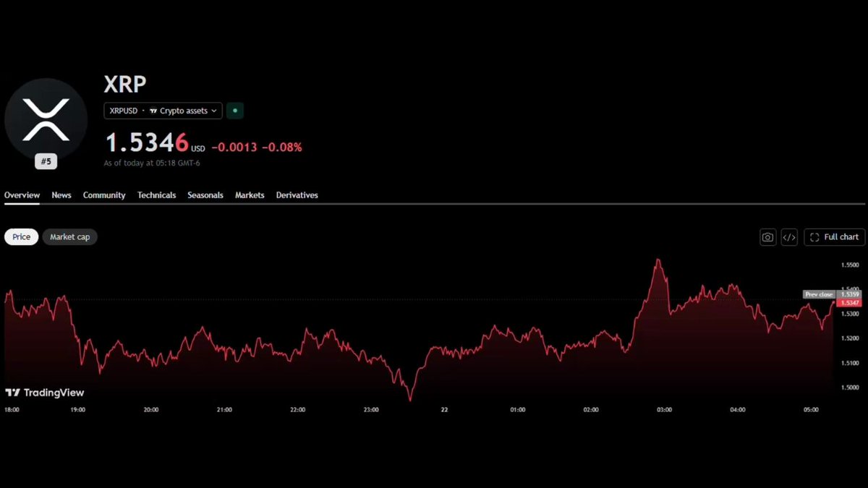Switch to the Overview tab
868x488 pixels.
pos(22,195)
